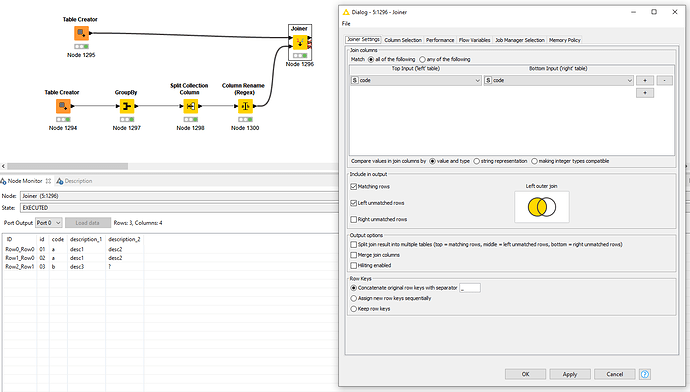This screenshot has height=392, width=690.
Task: Click the Description panel icon
Action: [x=60, y=181]
